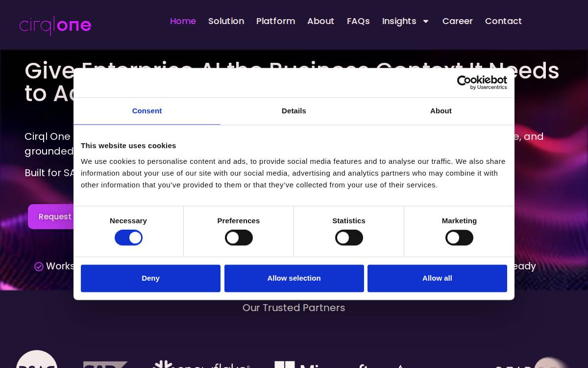Image resolution: width=588 pixels, height=368 pixels.
Task: Click the Snowflake partner logo
Action: point(201,365)
